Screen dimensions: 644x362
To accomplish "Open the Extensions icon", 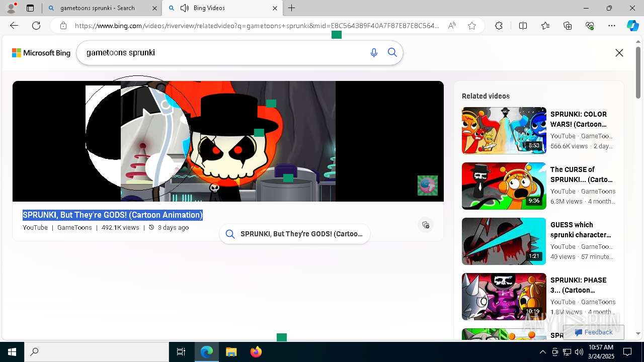I will tap(499, 26).
